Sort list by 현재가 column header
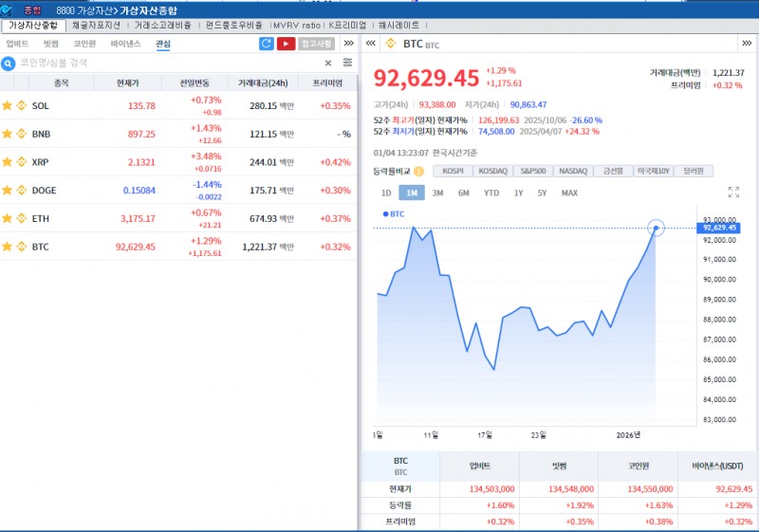This screenshot has height=532, width=759. point(128,83)
